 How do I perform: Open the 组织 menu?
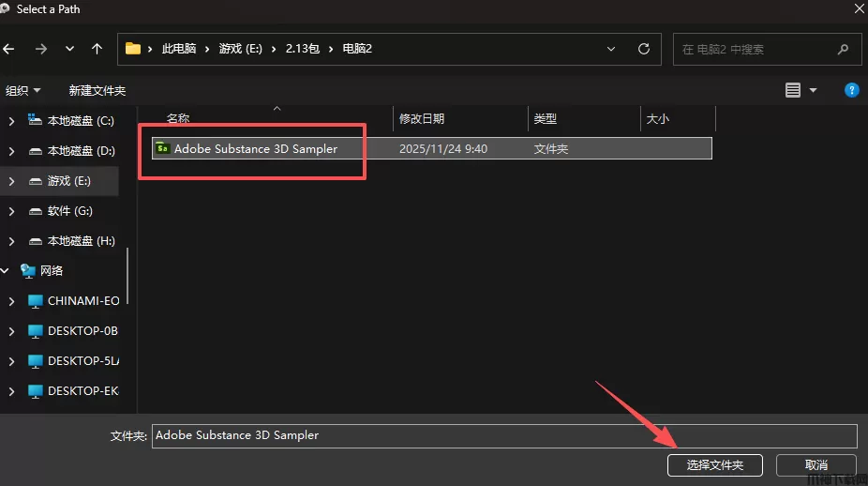click(22, 90)
